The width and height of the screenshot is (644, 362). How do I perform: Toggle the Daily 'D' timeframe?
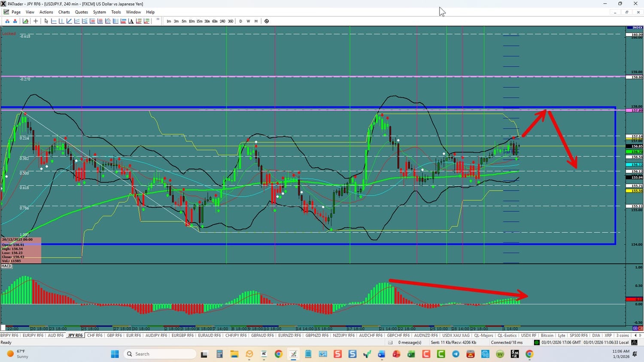click(x=240, y=21)
